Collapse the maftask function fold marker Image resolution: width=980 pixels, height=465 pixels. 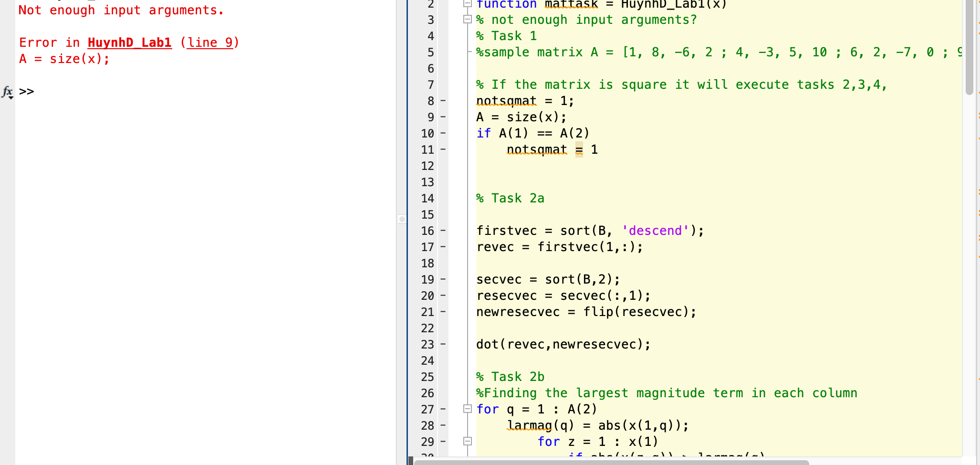point(467,4)
